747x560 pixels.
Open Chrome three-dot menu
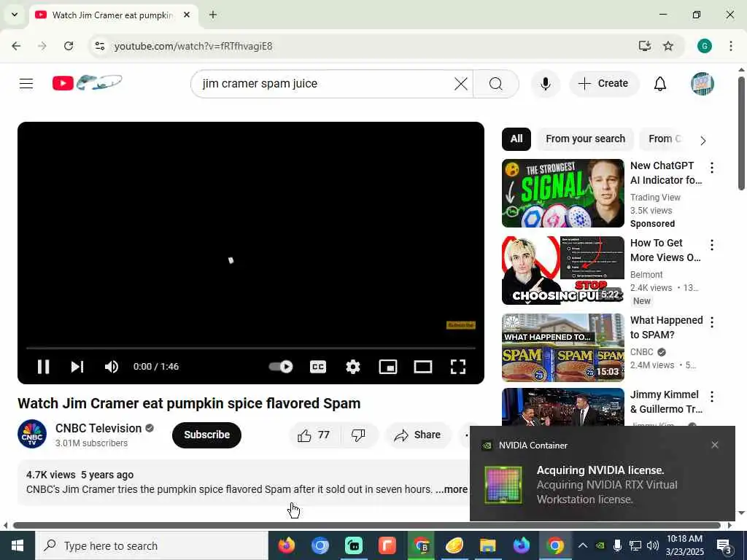pyautogui.click(x=731, y=46)
